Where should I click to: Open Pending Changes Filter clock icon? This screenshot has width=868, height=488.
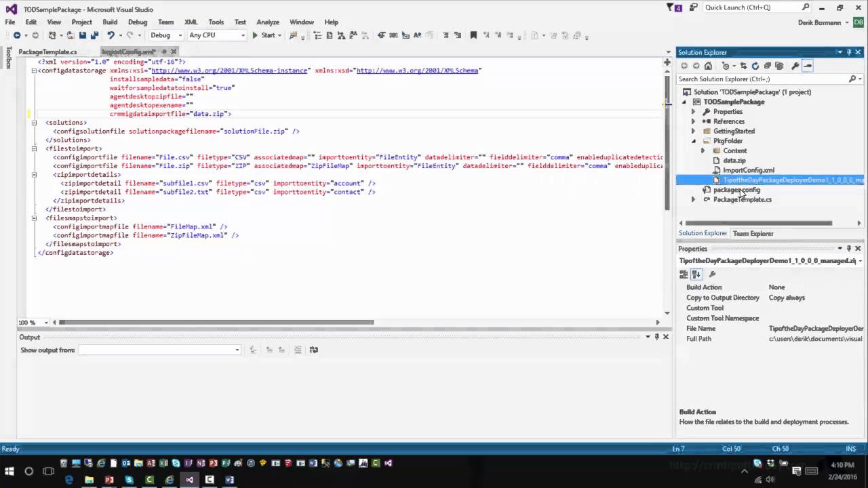pyautogui.click(x=726, y=66)
